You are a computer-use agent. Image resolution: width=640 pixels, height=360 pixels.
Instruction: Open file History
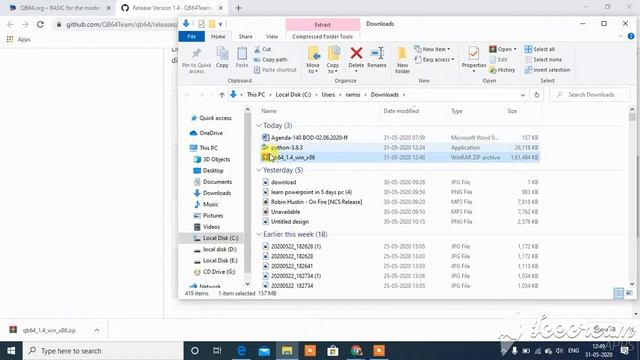coord(502,70)
